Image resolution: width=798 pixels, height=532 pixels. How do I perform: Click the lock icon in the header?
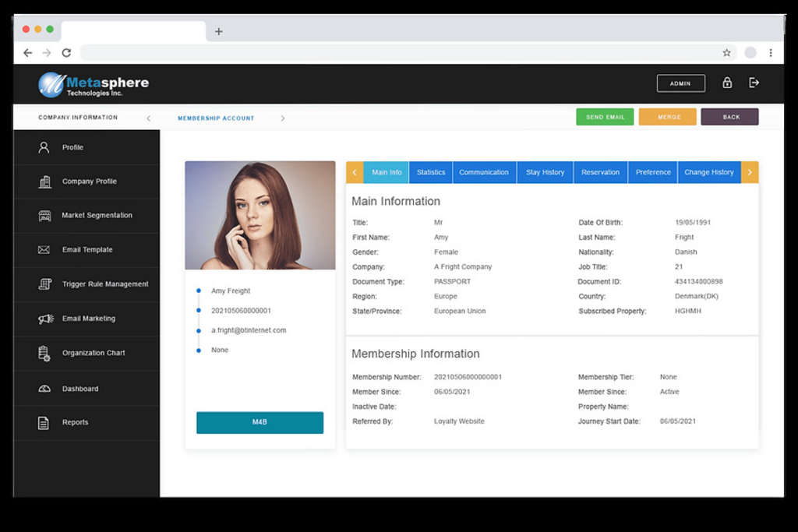[x=726, y=83]
